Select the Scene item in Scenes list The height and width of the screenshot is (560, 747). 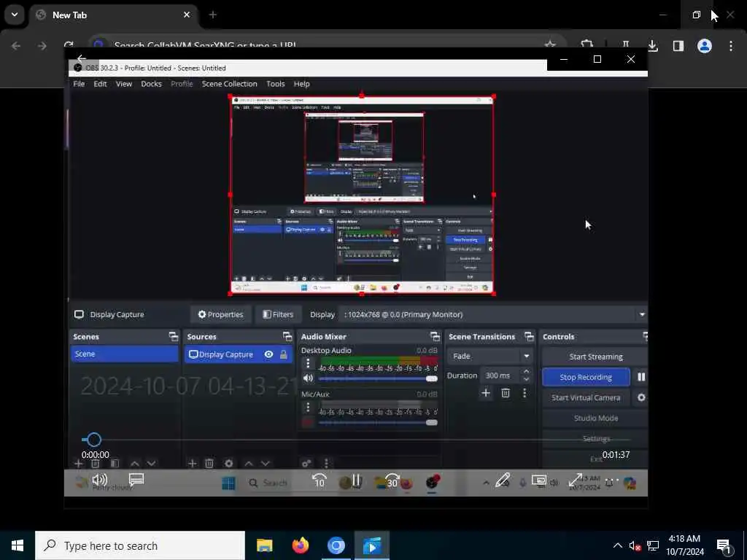124,354
